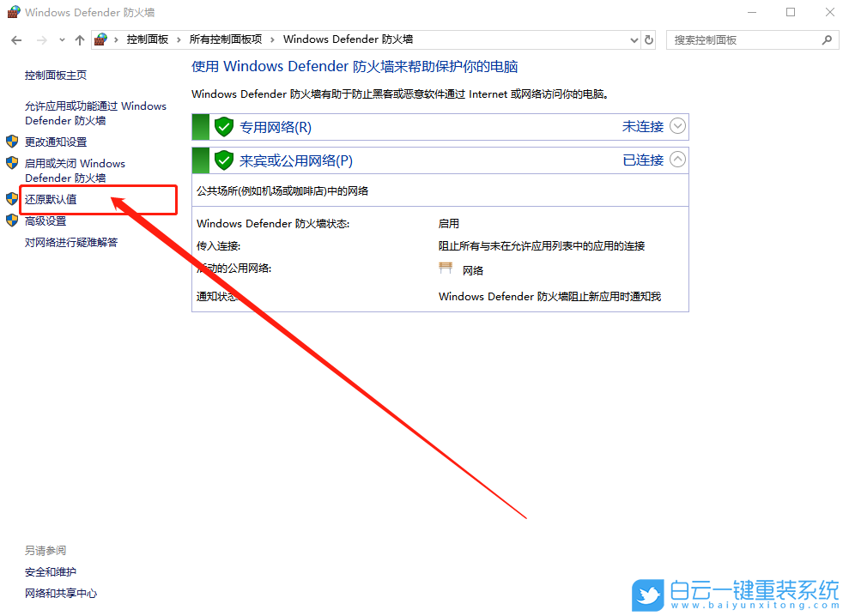Viewport: 849px width, 616px height.
Task: Click the firewall icon in the title bar
Action: pos(12,12)
